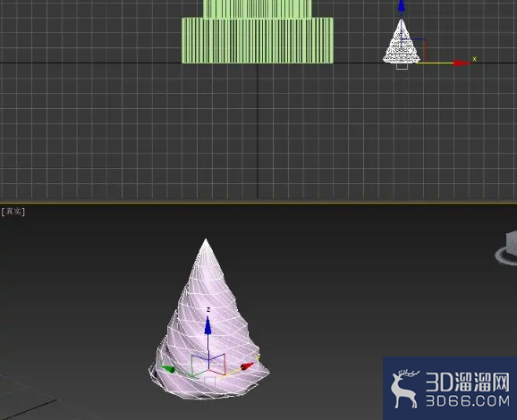Viewport: 517px width, 420px height.
Task: Click the red X-axis arrow in front viewport
Action: click(462, 63)
